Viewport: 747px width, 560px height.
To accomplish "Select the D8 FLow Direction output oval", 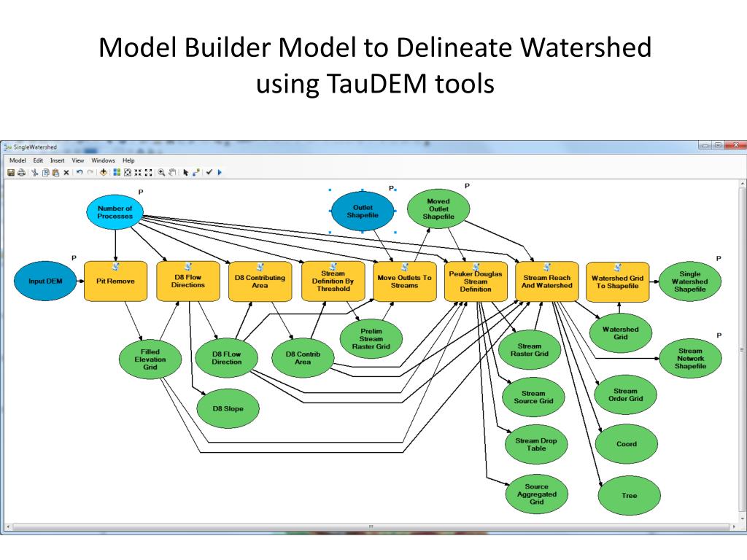I will coord(227,358).
